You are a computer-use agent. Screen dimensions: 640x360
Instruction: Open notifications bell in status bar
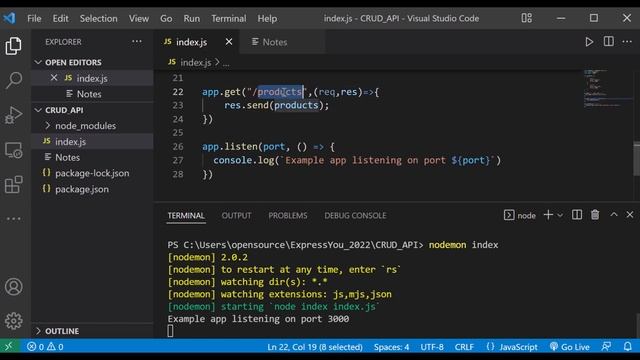click(x=628, y=347)
